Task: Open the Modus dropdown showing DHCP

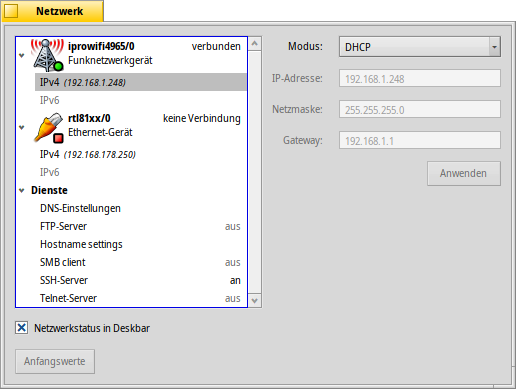Action: tap(420, 47)
